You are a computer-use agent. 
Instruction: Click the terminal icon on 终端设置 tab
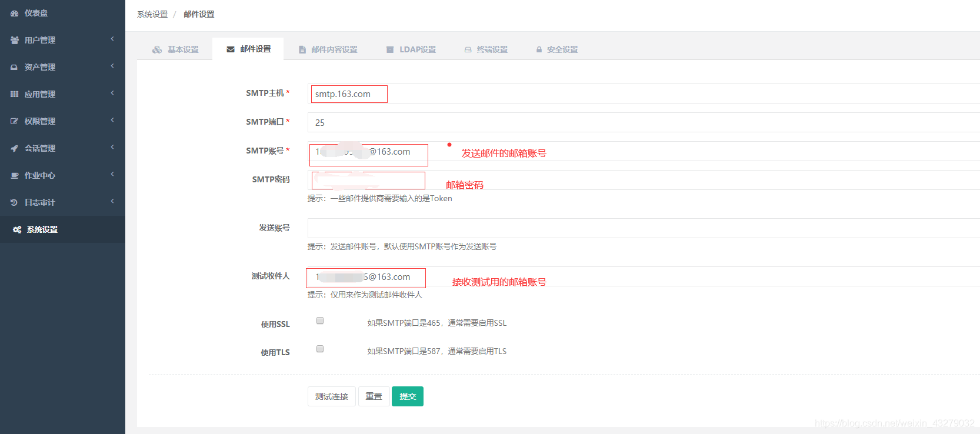[x=468, y=50]
